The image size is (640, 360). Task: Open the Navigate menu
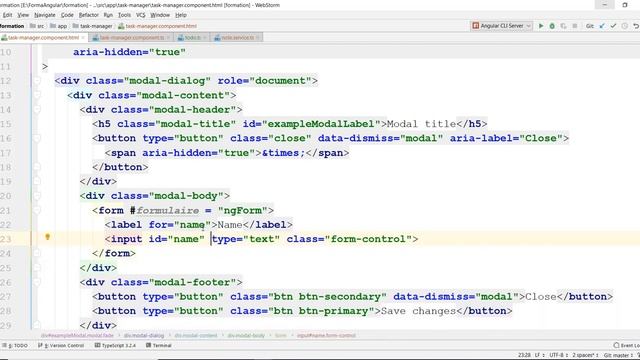point(44,15)
